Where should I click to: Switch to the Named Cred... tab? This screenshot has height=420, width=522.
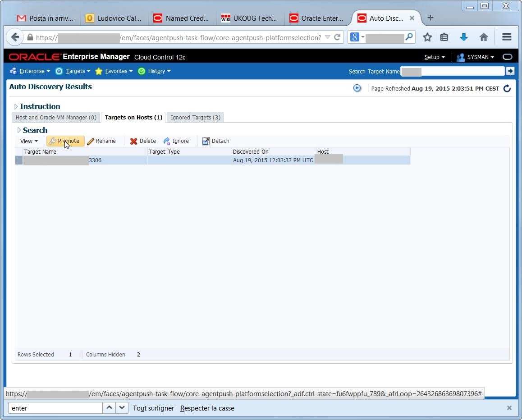coord(181,18)
